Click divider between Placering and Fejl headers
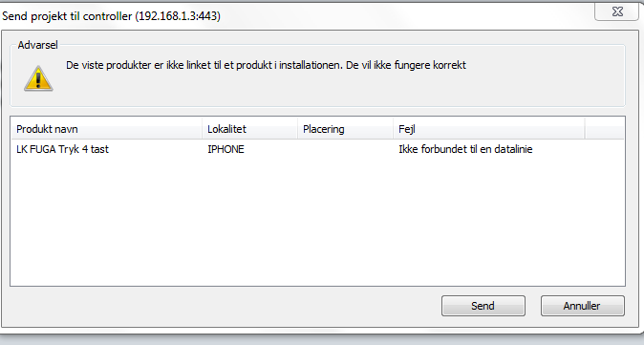The height and width of the screenshot is (345, 644). pos(393,129)
